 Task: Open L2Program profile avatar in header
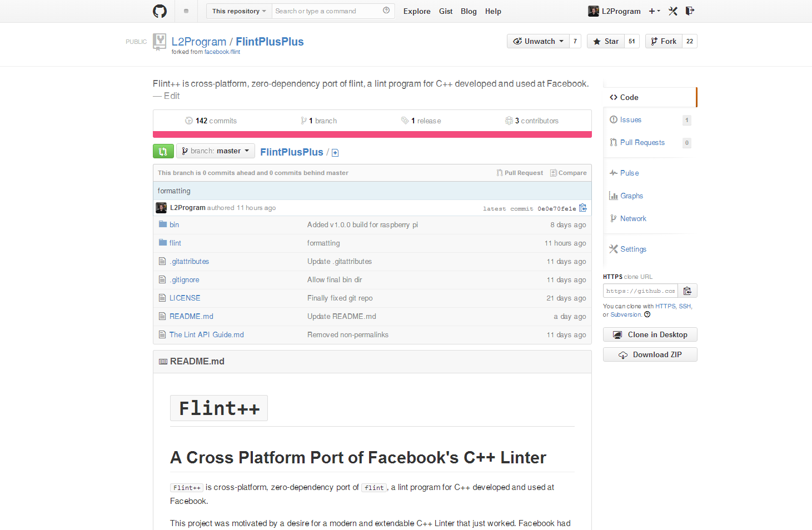(x=594, y=11)
